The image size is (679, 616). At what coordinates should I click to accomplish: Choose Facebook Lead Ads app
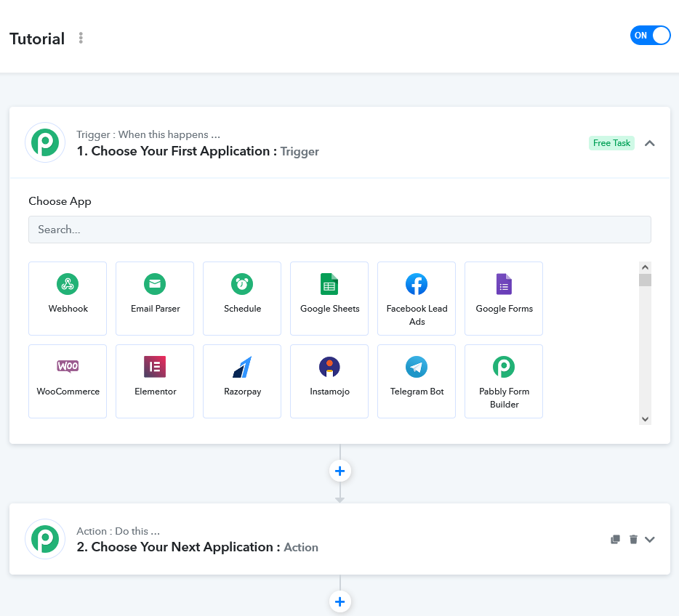pos(417,298)
